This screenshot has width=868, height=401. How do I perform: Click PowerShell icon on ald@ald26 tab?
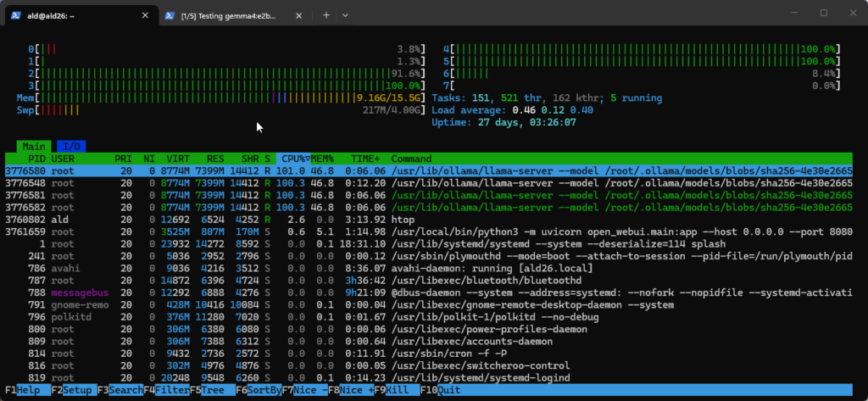[x=17, y=15]
